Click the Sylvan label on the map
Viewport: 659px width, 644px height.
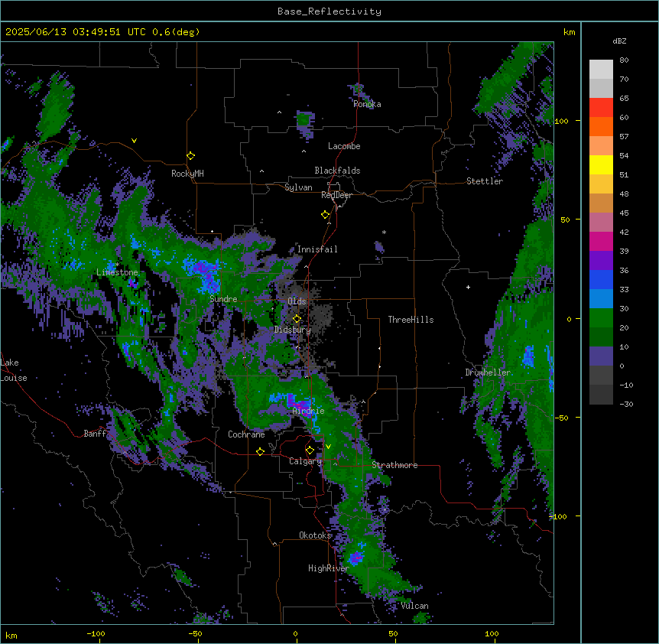tap(298, 187)
